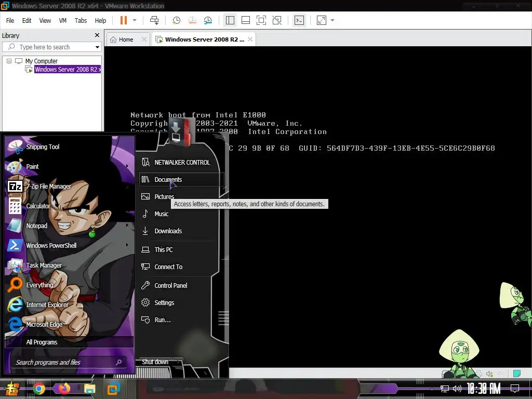Viewport: 532px width, 399px height.
Task: Click Send Ctrl+Alt+Del toolbar icon
Action: coord(154,20)
